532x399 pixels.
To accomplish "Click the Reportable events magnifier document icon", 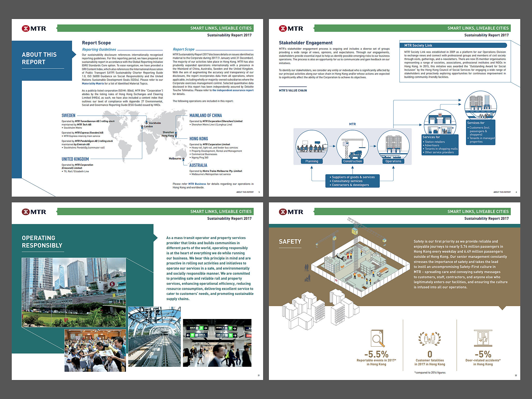I will (377, 338).
